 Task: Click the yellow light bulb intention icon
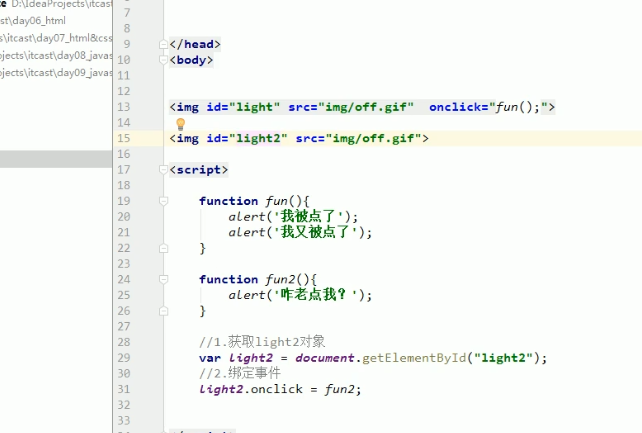click(x=180, y=123)
